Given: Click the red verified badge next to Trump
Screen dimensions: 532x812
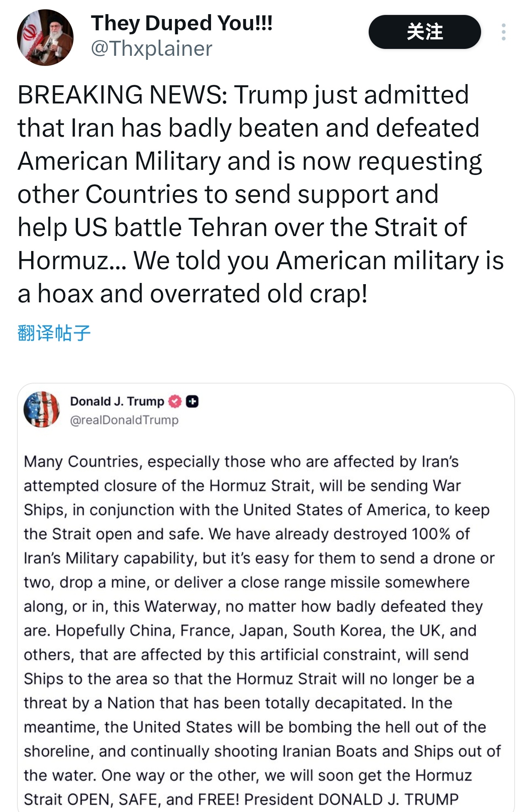Looking at the screenshot, I should pyautogui.click(x=175, y=401).
